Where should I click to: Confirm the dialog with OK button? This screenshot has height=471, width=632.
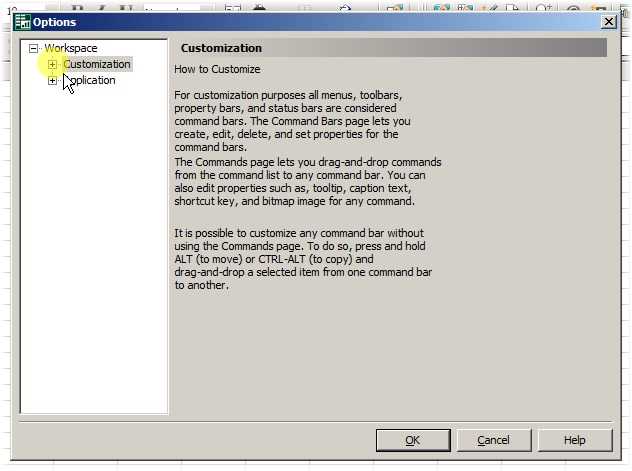pyautogui.click(x=412, y=440)
